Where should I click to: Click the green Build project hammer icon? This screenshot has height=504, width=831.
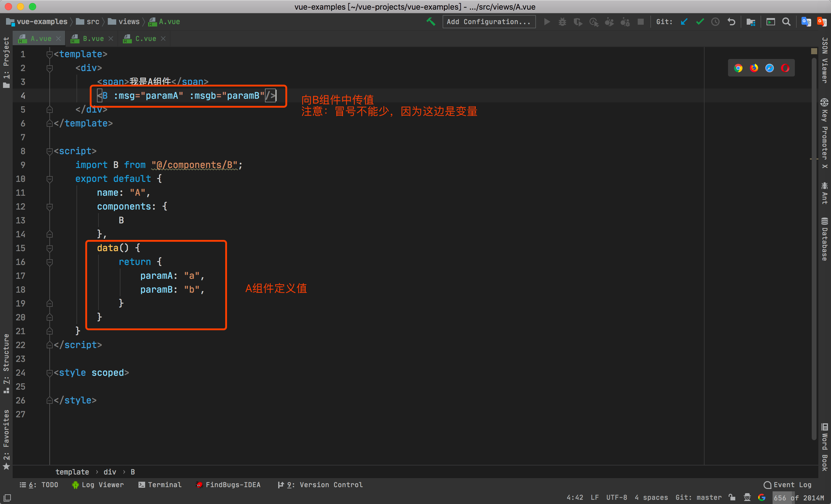point(431,22)
